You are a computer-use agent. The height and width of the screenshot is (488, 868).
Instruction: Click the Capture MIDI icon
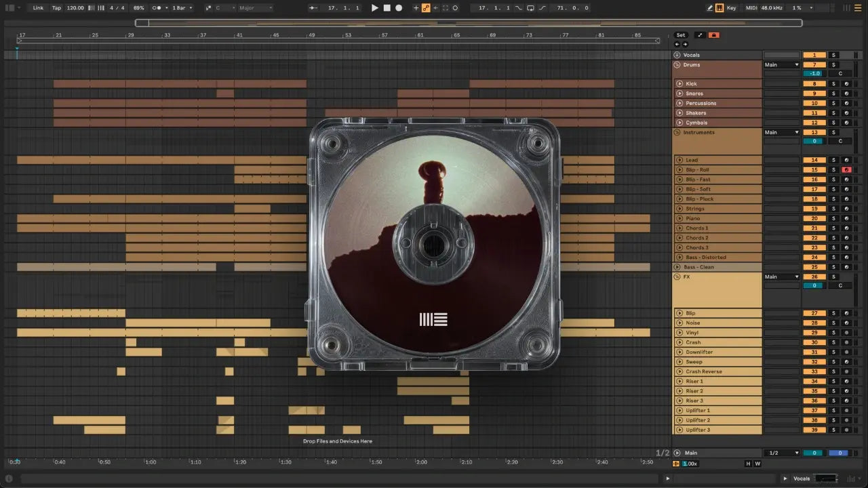[x=445, y=8]
